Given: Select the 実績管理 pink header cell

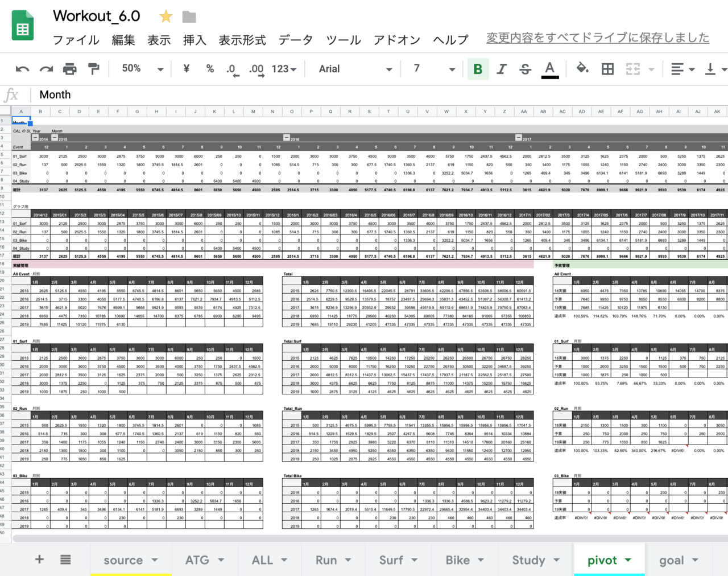Looking at the screenshot, I should (x=272, y=265).
